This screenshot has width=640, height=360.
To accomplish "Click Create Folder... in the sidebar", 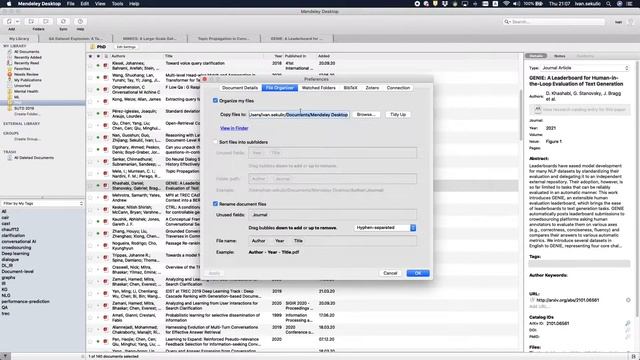I will [27, 114].
